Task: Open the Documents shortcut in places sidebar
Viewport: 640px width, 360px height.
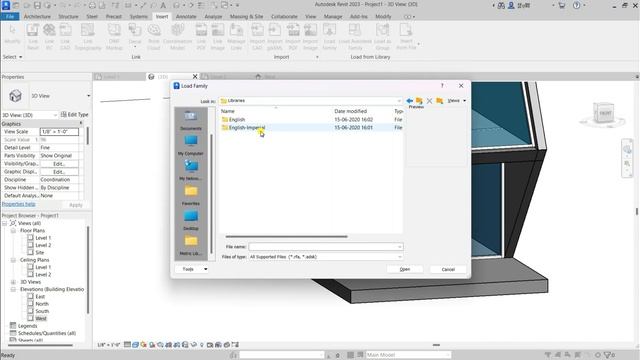Action: click(x=191, y=120)
